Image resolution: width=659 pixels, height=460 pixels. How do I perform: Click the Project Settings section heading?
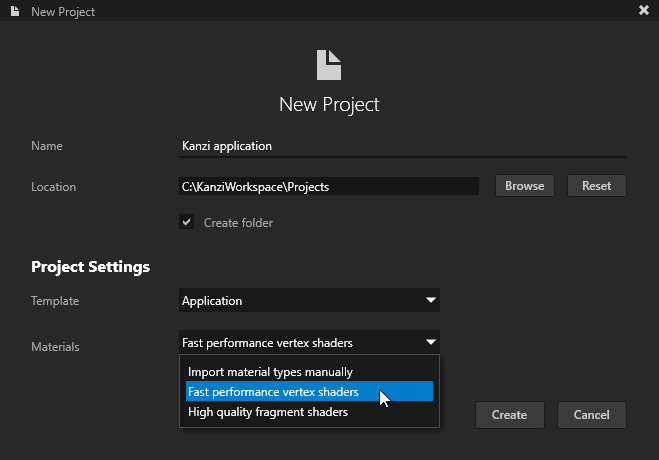pyautogui.click(x=91, y=267)
